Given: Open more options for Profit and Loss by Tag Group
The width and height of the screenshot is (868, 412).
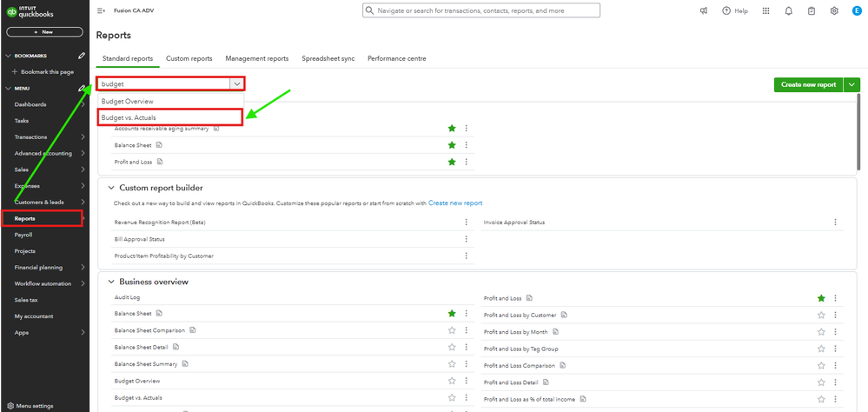Looking at the screenshot, I should [x=835, y=349].
